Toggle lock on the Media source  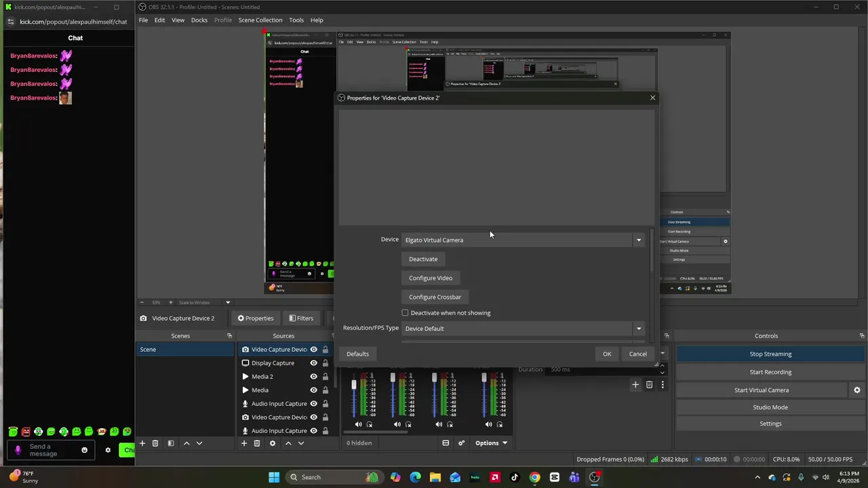pyautogui.click(x=325, y=390)
